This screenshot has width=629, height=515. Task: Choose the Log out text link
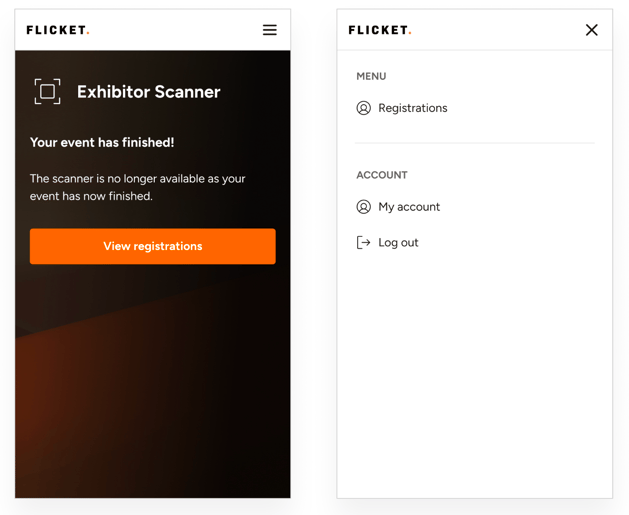pyautogui.click(x=398, y=243)
